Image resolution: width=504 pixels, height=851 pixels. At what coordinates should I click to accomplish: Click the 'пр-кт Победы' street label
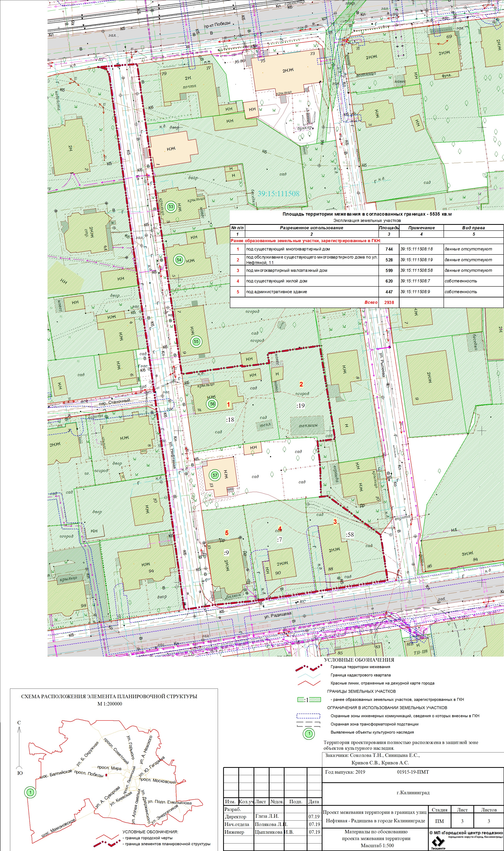point(217,24)
